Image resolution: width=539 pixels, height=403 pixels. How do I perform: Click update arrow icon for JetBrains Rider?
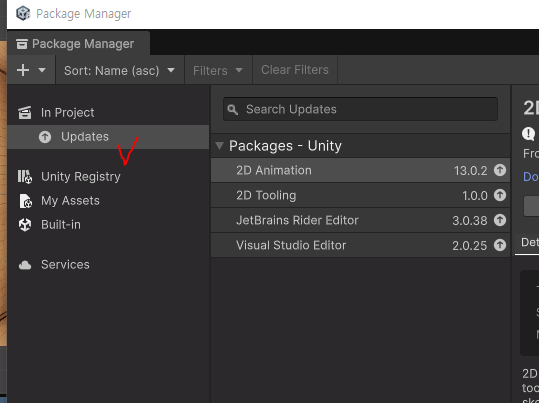[500, 220]
